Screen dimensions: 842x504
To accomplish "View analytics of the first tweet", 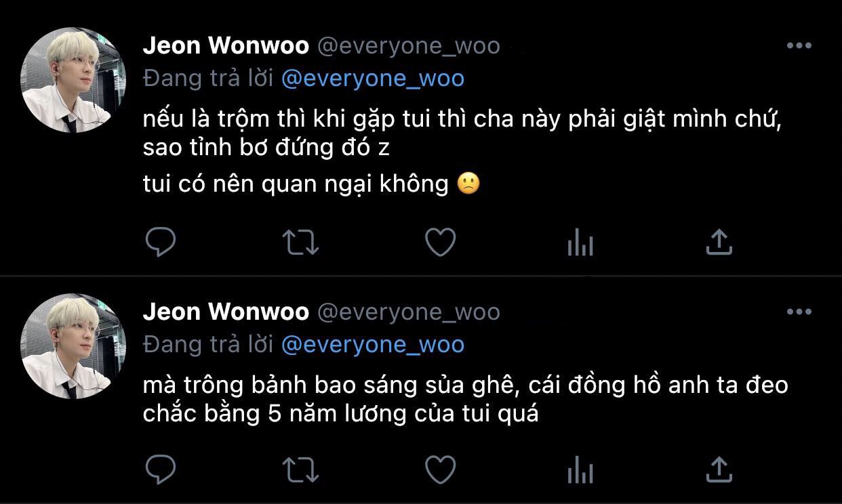I will [580, 242].
